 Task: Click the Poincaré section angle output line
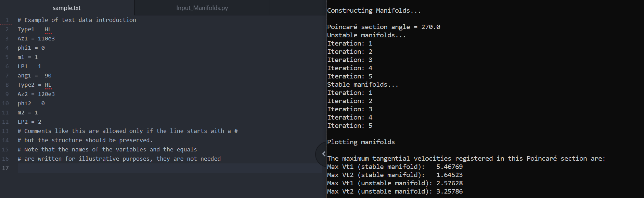384,27
